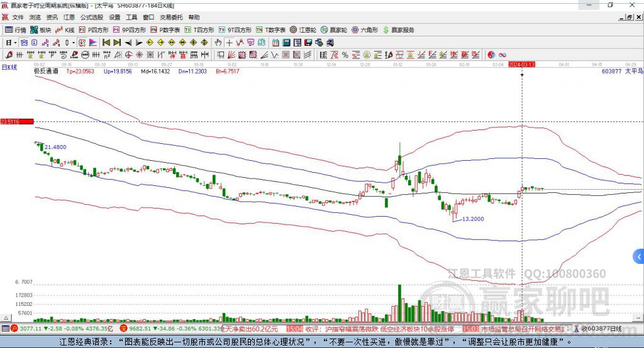Click the 13.2000 low price annotation
The width and height of the screenshot is (644, 348).
[473, 219]
